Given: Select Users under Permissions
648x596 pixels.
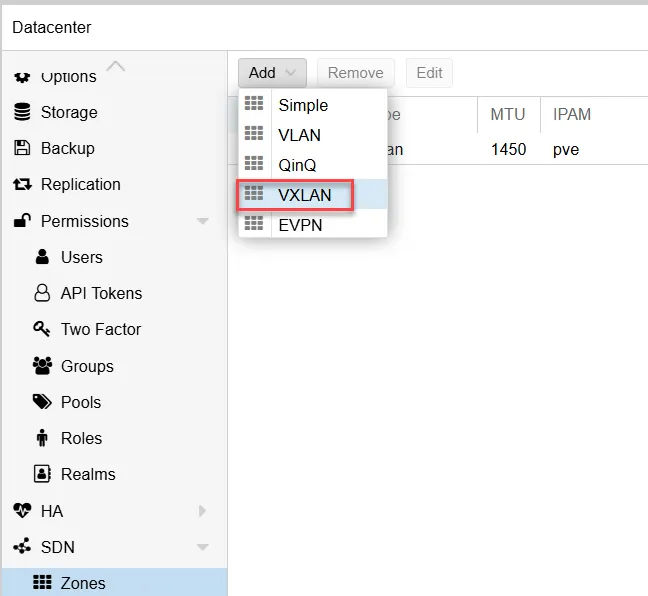Looking at the screenshot, I should click(x=114, y=257).
